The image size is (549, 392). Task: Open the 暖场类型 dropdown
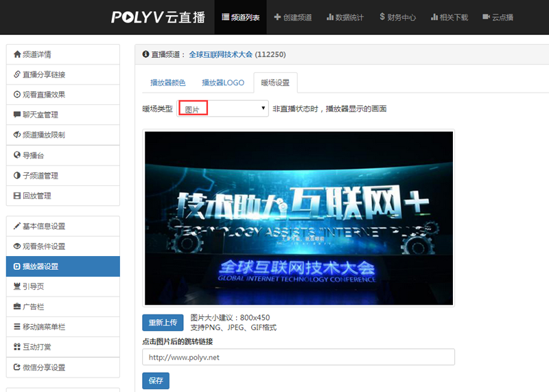[223, 108]
